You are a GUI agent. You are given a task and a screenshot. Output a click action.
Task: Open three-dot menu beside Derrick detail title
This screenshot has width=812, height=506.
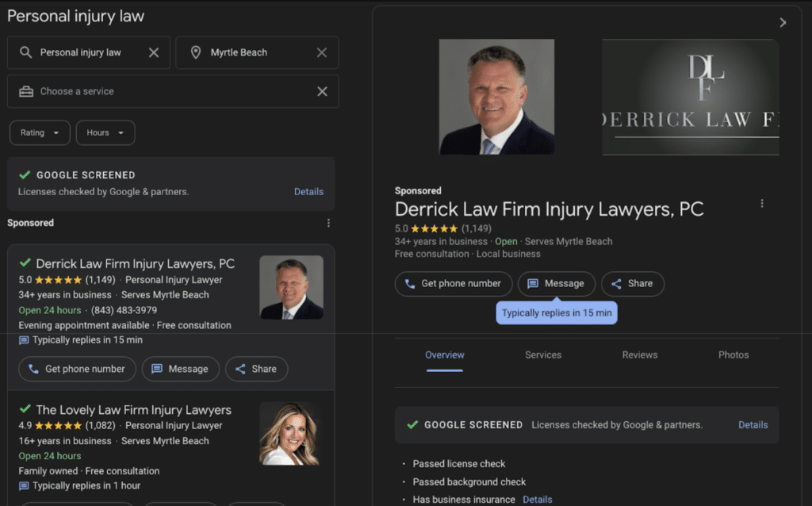tap(762, 204)
